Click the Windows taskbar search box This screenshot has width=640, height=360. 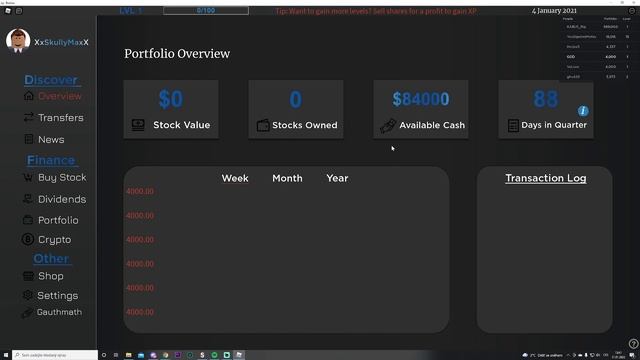pos(55,355)
